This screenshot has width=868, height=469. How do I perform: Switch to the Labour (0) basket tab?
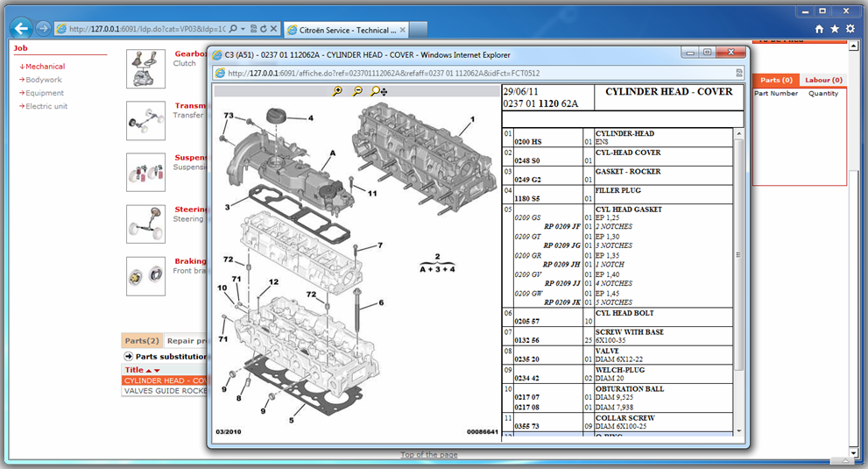point(823,80)
